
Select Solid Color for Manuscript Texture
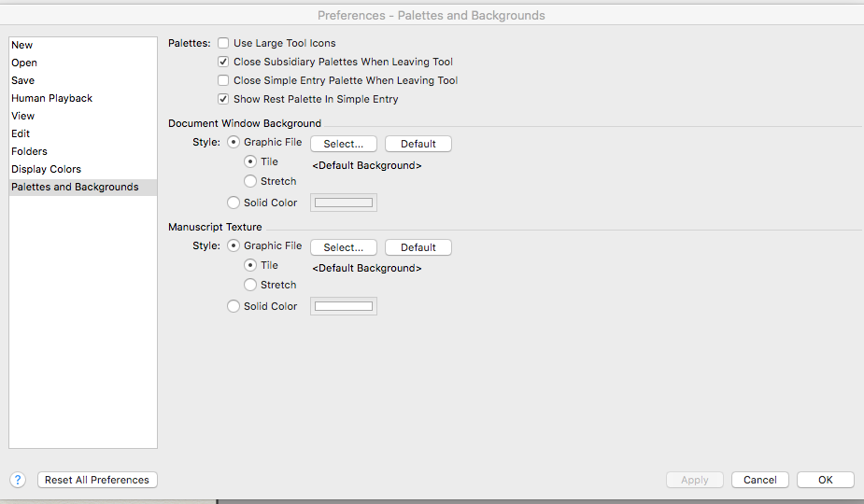[x=234, y=306]
